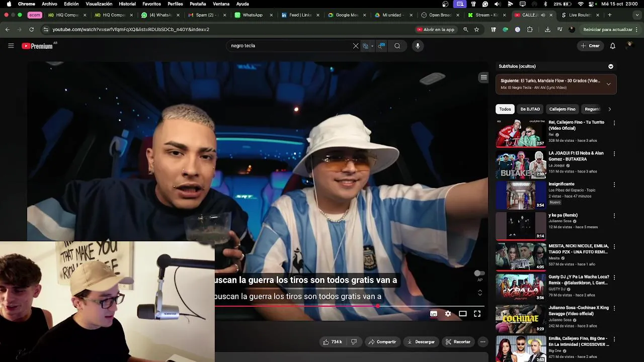Open playlist queue icon at video corner
This screenshot has width=644, height=362.
click(484, 77)
